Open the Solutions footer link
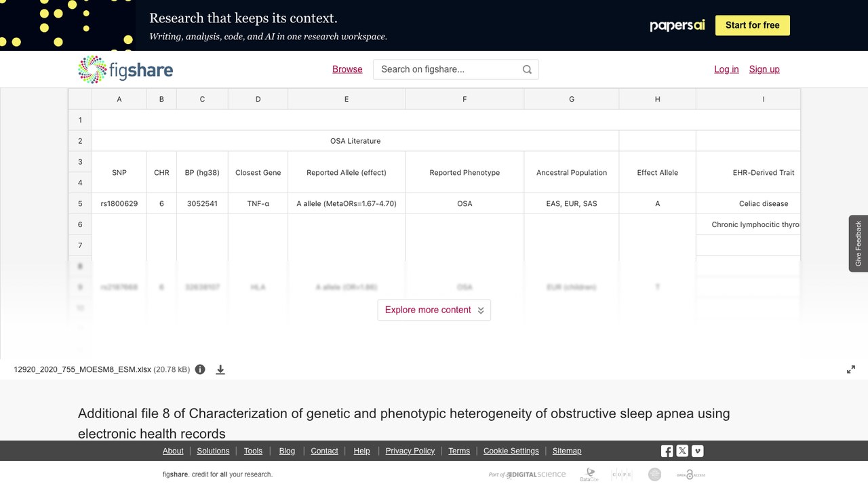Viewport: 868px width, 488px height. (x=214, y=451)
